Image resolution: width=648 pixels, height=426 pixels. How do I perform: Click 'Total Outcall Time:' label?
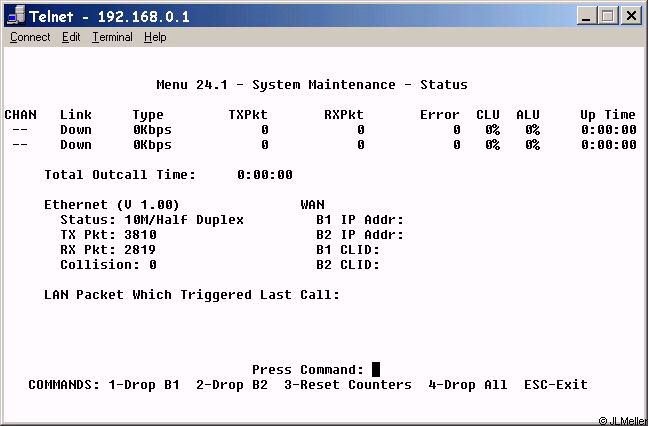coord(120,175)
